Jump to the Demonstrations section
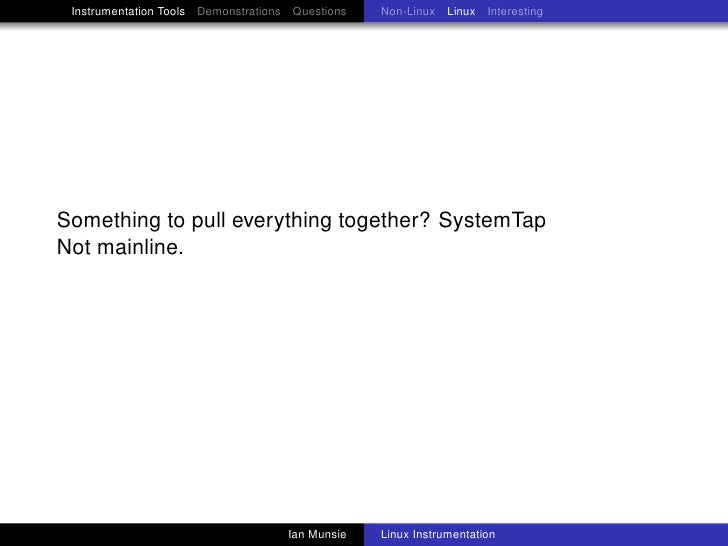The image size is (728, 546). coord(239,11)
